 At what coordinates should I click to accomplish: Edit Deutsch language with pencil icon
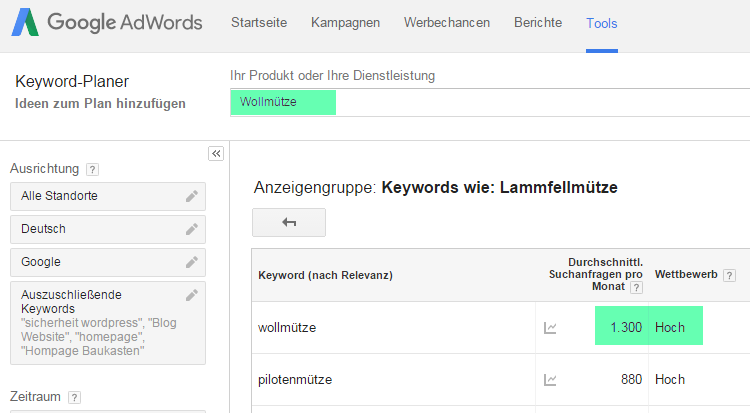192,229
